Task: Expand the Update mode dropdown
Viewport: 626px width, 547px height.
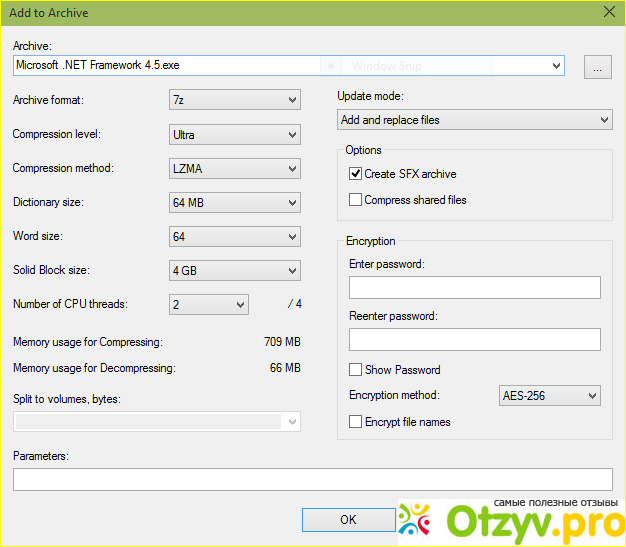Action: click(x=474, y=120)
